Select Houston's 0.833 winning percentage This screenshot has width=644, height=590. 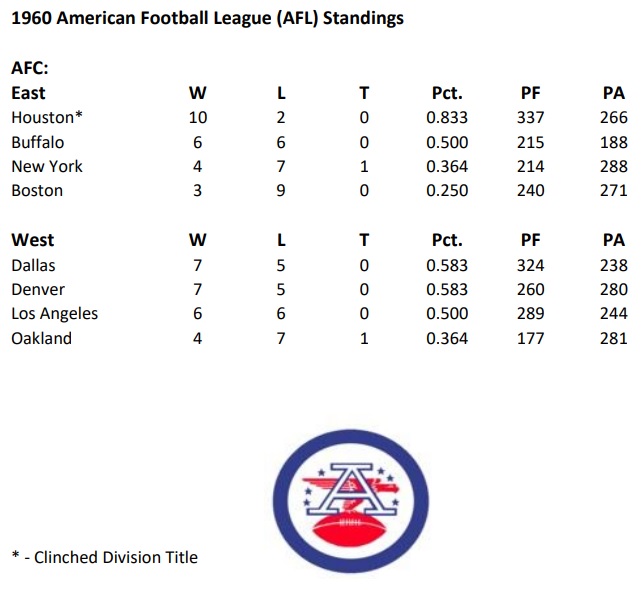447,117
